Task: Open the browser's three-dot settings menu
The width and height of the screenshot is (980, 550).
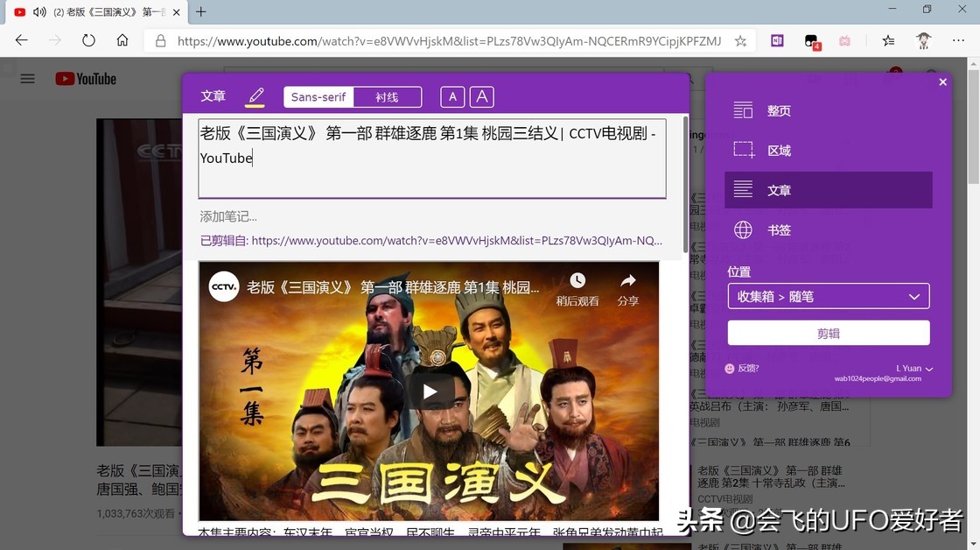Action: point(959,40)
